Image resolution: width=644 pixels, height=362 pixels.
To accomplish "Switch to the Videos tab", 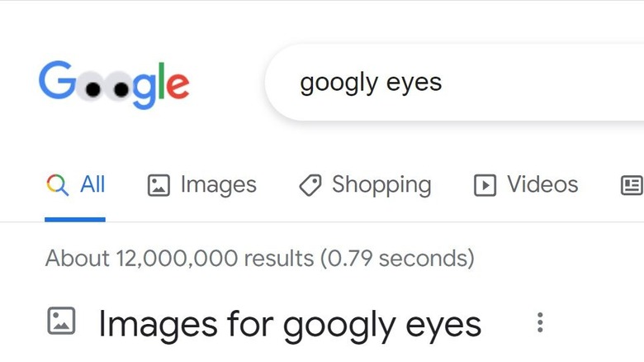I will (x=542, y=184).
